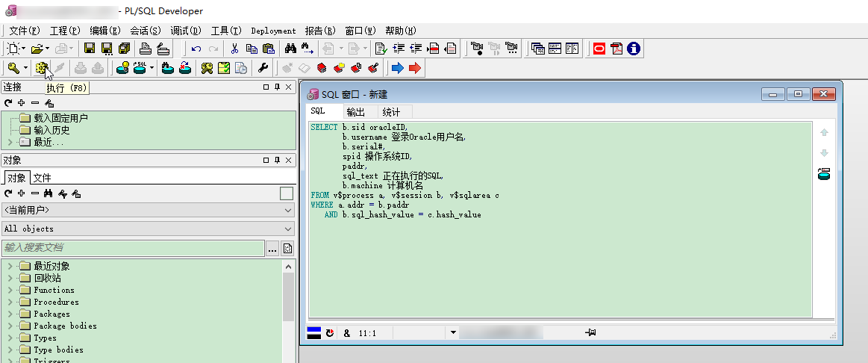Screen dimensions: 868x363
Task: Click the Cascade windows icon
Action: tap(537, 49)
